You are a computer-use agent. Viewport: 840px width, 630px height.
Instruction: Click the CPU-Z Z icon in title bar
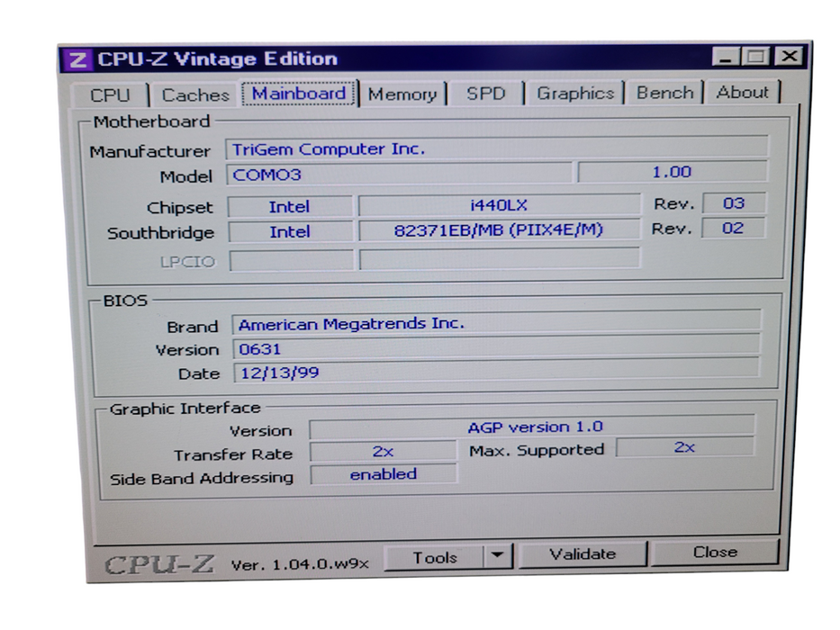tap(77, 59)
